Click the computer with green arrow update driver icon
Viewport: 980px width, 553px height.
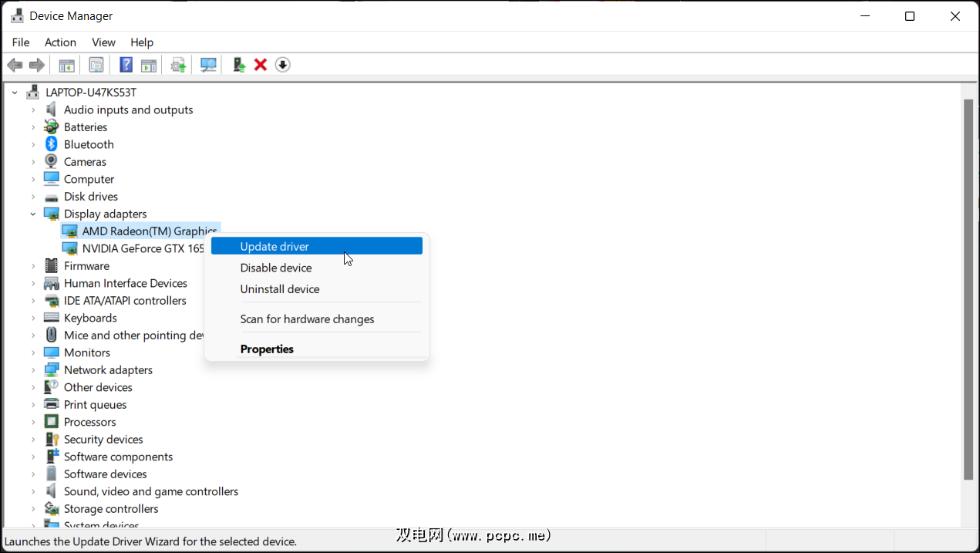239,65
